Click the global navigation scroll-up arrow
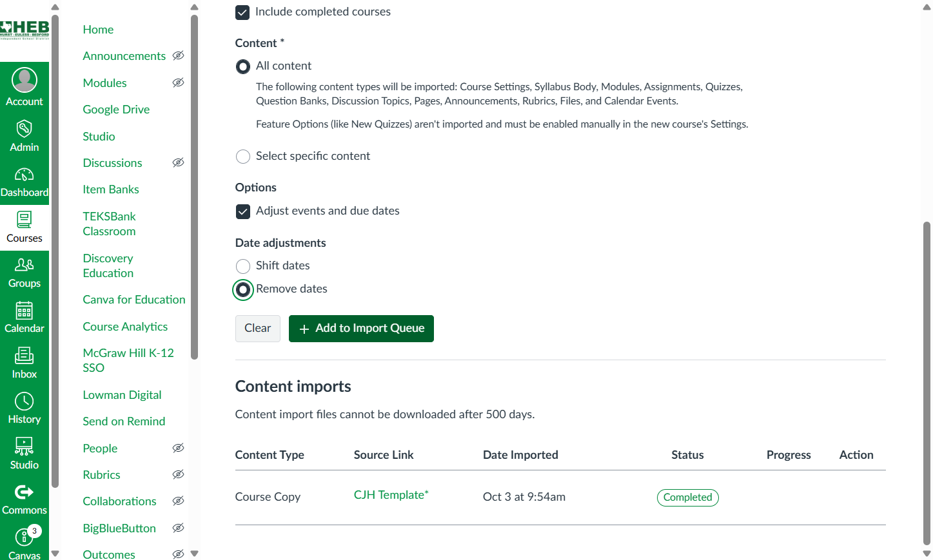This screenshot has width=933, height=560. click(x=55, y=8)
